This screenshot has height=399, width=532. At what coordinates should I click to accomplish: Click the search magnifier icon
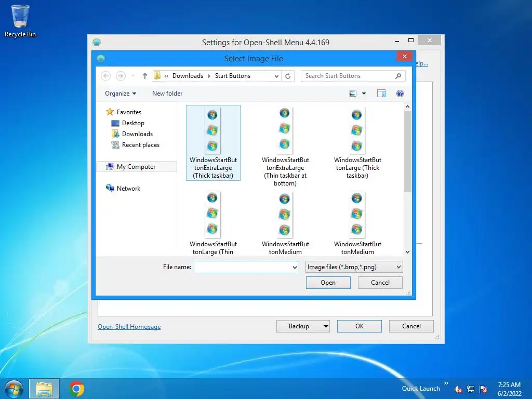pos(398,76)
